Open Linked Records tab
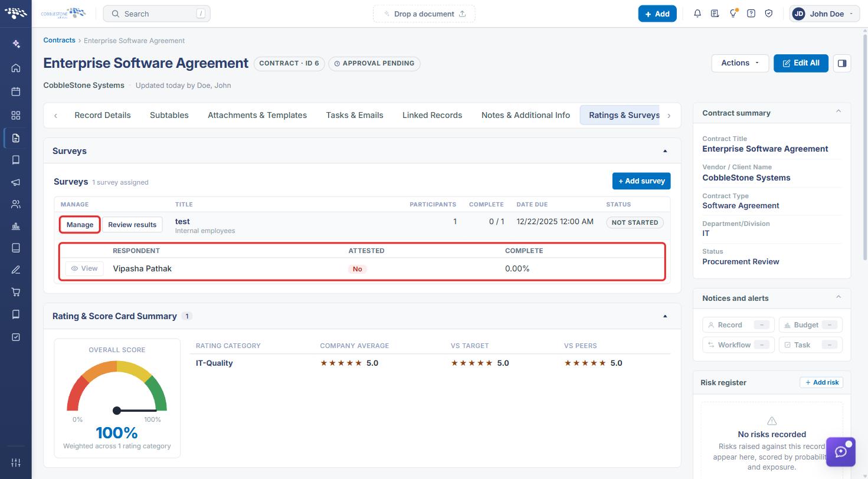The image size is (868, 479). (433, 115)
